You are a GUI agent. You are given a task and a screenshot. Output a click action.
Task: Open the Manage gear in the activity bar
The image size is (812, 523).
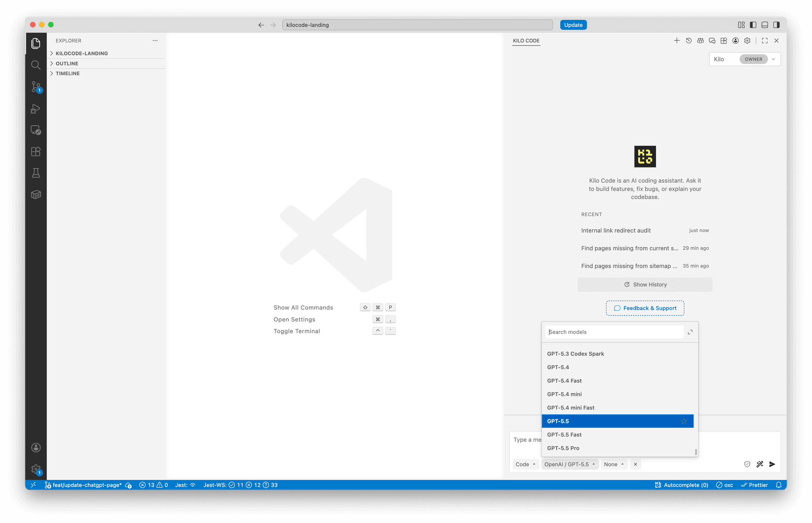tap(36, 469)
